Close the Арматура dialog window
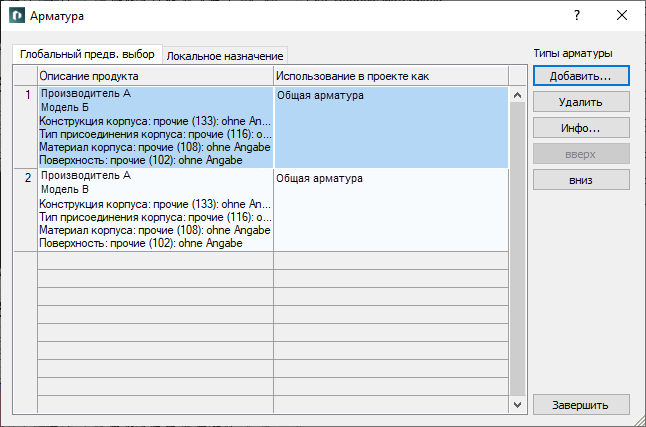 (x=622, y=16)
